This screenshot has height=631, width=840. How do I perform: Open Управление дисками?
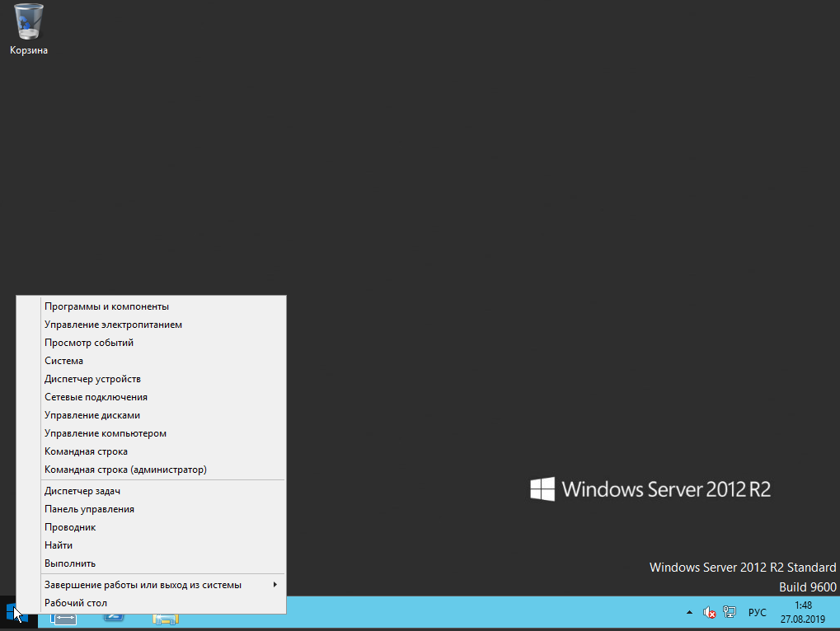(x=92, y=415)
